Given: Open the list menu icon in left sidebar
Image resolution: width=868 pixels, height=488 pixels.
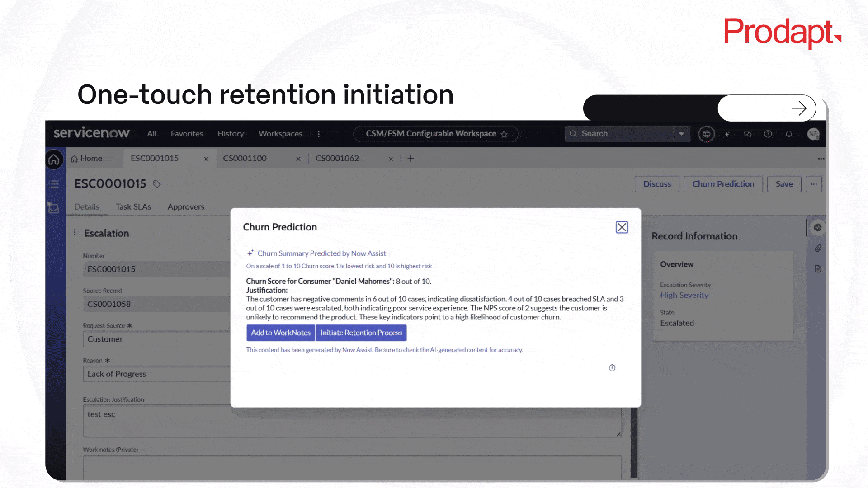Looking at the screenshot, I should pyautogui.click(x=54, y=184).
